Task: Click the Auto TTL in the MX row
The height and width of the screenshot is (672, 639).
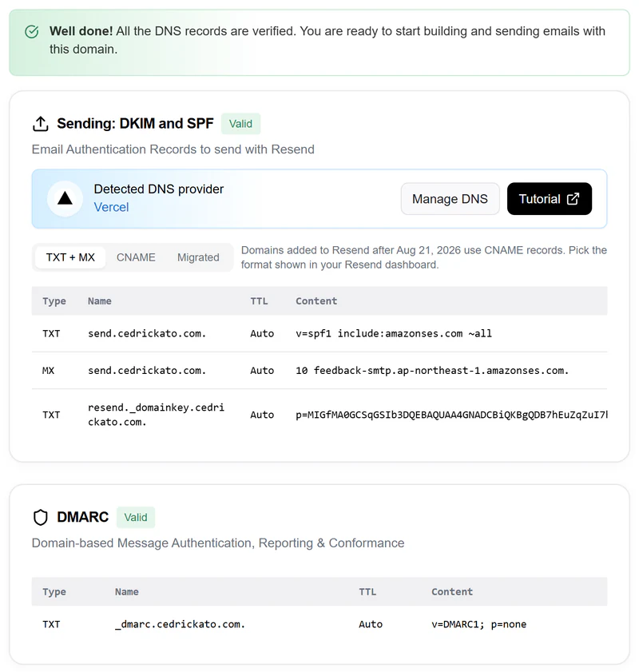Action: [262, 370]
